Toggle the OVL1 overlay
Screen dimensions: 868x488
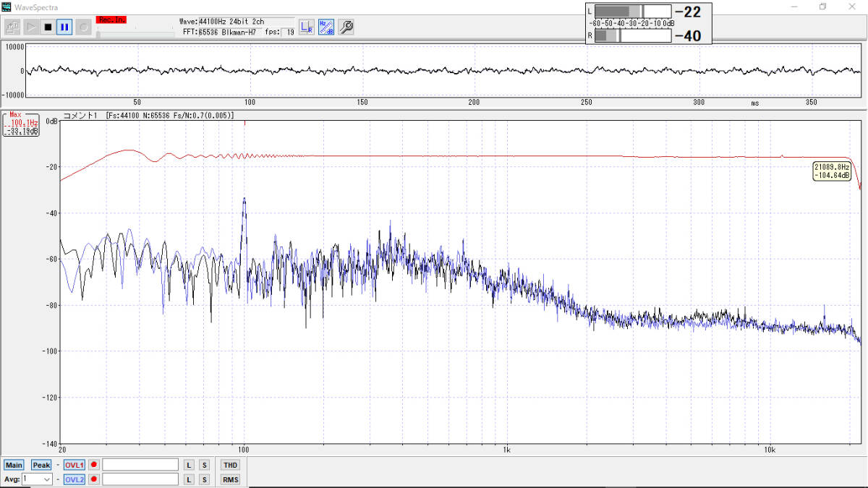click(75, 465)
